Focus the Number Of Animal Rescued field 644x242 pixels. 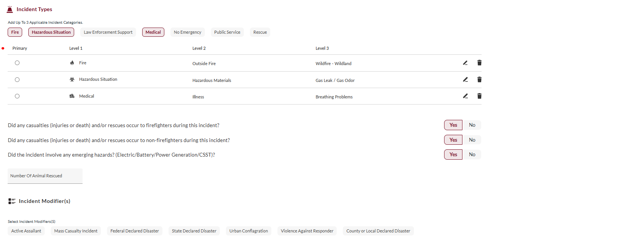[x=45, y=176]
